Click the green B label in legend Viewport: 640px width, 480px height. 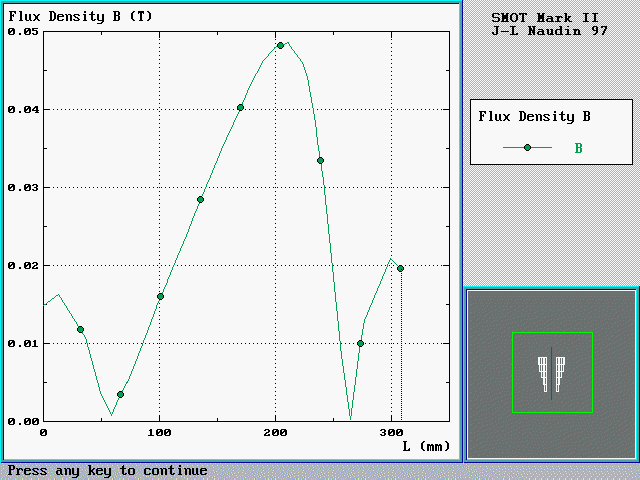coord(577,148)
